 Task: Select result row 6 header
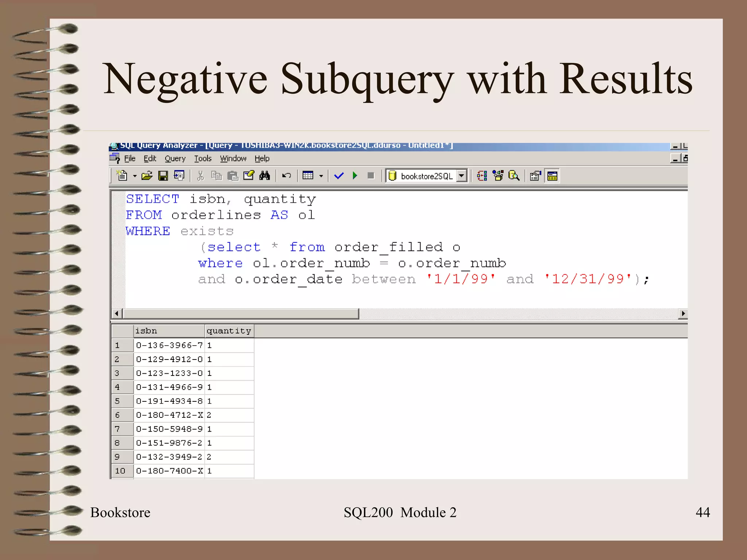pos(122,415)
